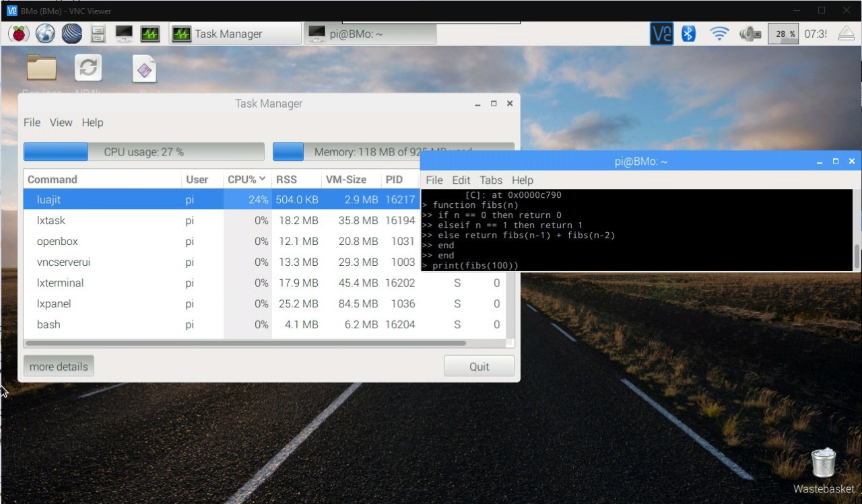Sort processes by the Command column

102,179
